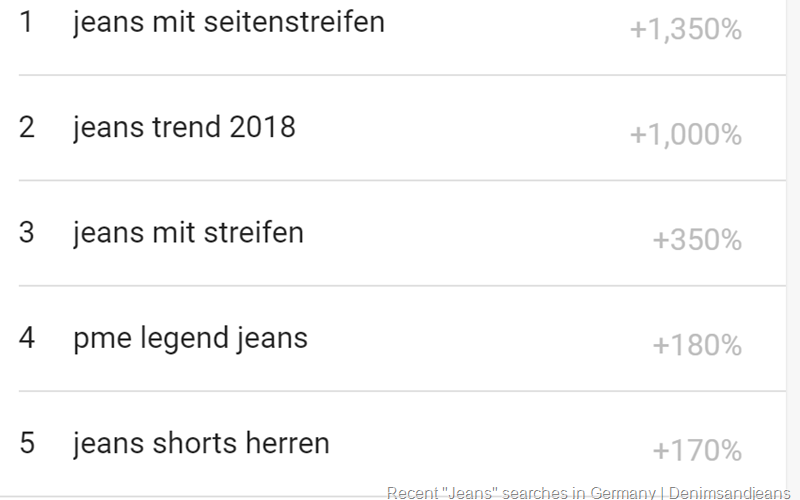Click 'Recent "Jeans" searches in Germany' caption

click(520, 493)
